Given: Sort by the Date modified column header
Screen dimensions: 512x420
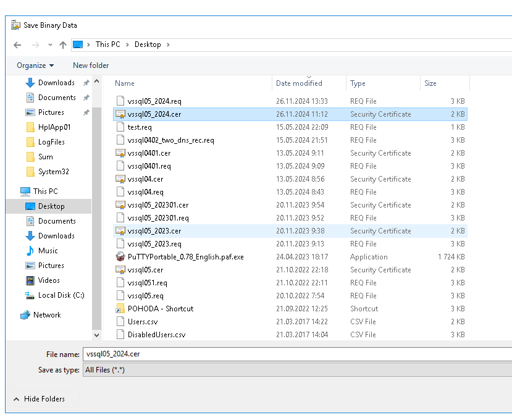Looking at the screenshot, I should tap(299, 83).
